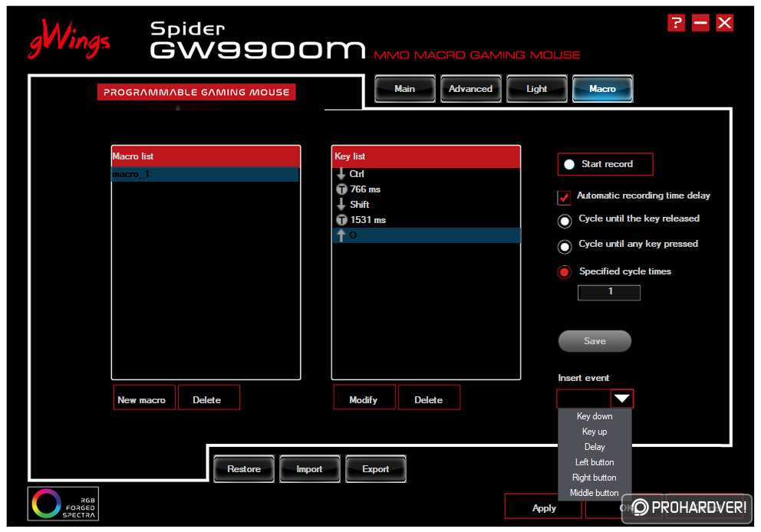761x532 pixels.
Task: Select the 766 ms delay row
Action: click(x=426, y=189)
